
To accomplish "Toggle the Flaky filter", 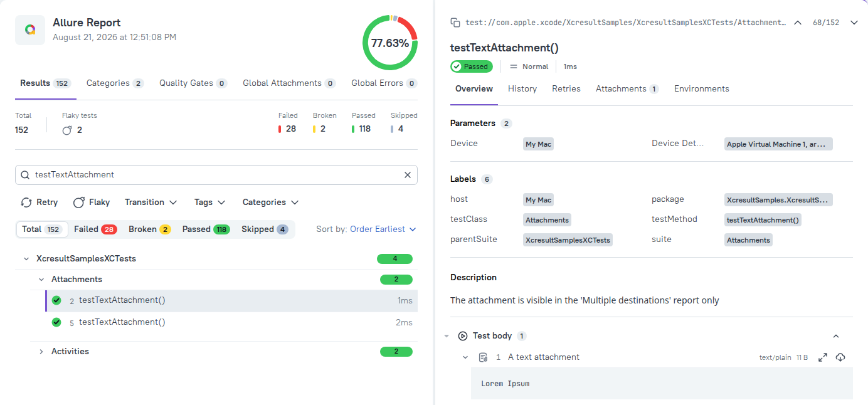I will [x=92, y=202].
